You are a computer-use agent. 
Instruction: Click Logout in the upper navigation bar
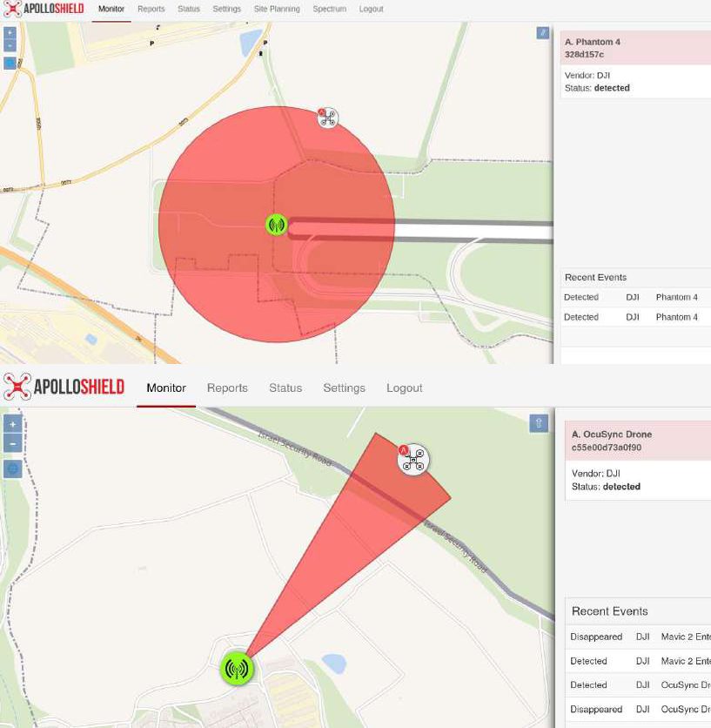pos(371,9)
